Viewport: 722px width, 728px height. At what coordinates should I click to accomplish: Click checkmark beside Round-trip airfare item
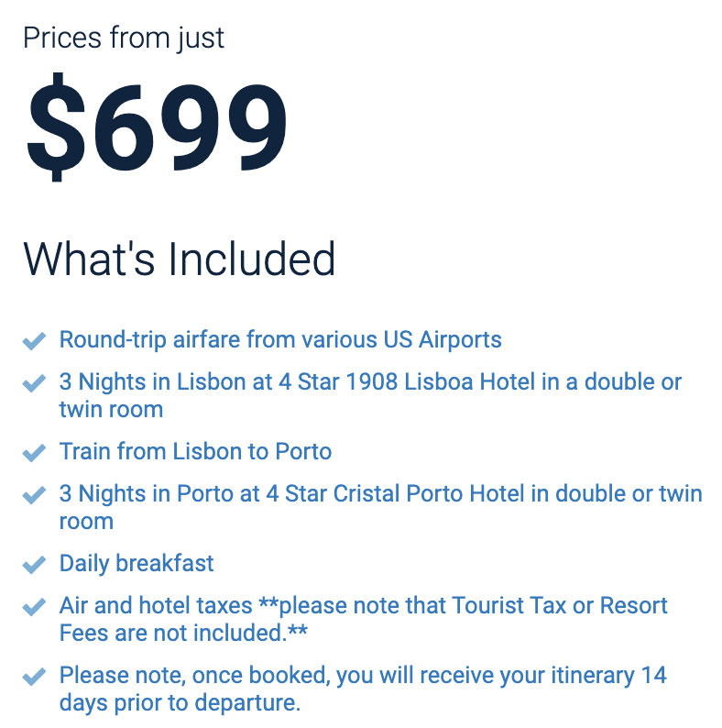34,341
